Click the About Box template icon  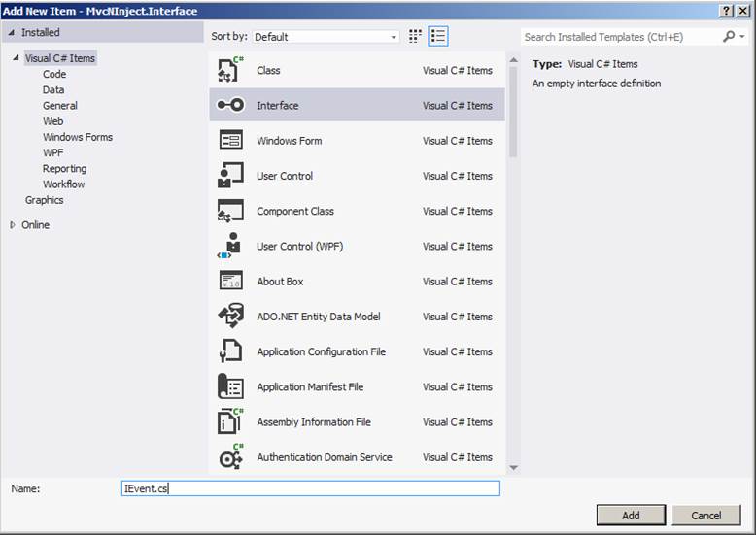(231, 281)
